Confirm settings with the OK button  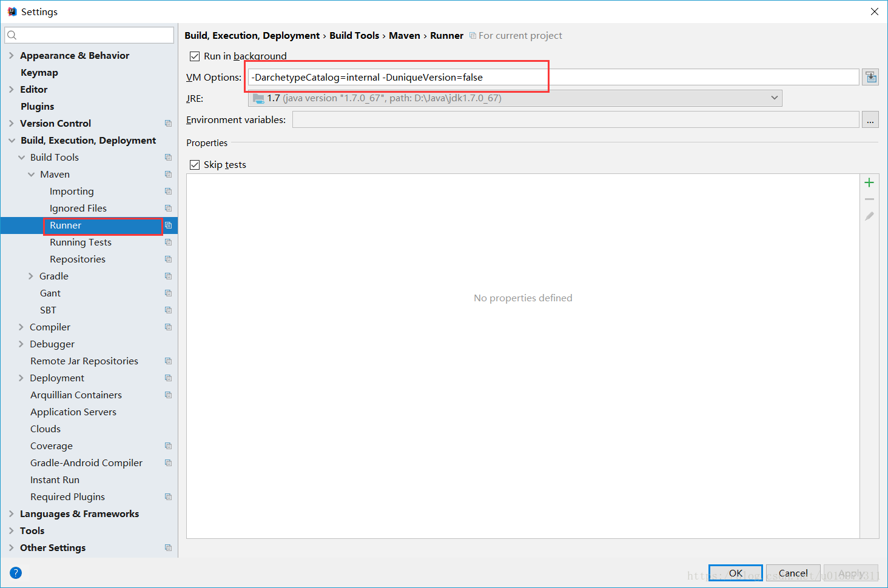click(735, 572)
